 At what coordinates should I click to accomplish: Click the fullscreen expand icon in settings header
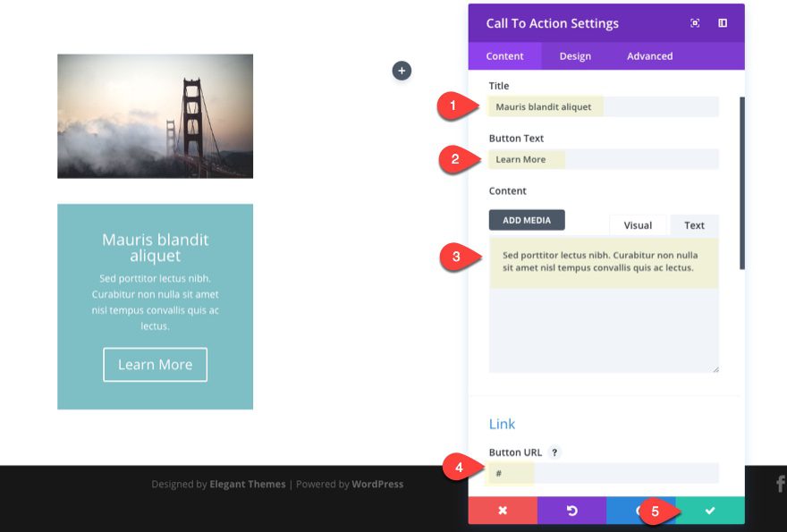click(x=695, y=23)
